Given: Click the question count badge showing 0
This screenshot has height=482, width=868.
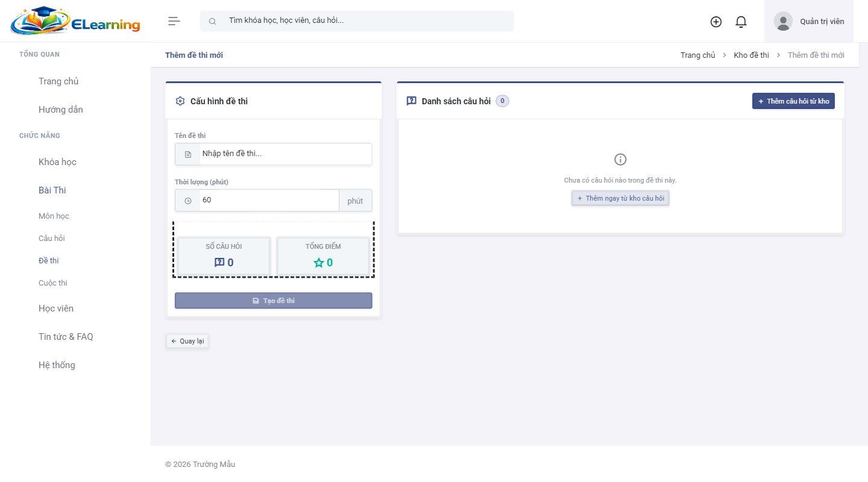Looking at the screenshot, I should pyautogui.click(x=502, y=101).
